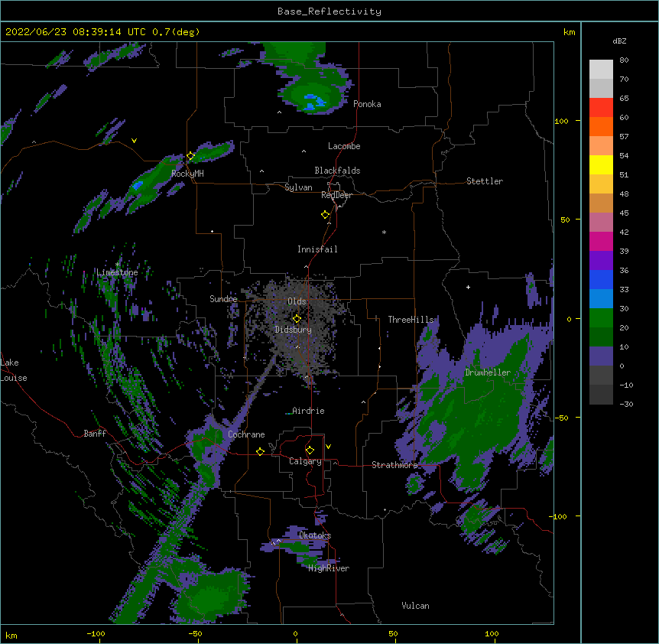
Task: Click the yellow v marker northeast of Calgary
Action: click(328, 447)
